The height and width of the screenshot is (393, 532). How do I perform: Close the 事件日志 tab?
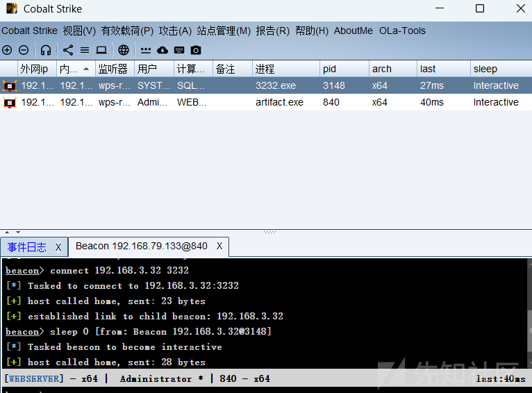[x=58, y=247]
